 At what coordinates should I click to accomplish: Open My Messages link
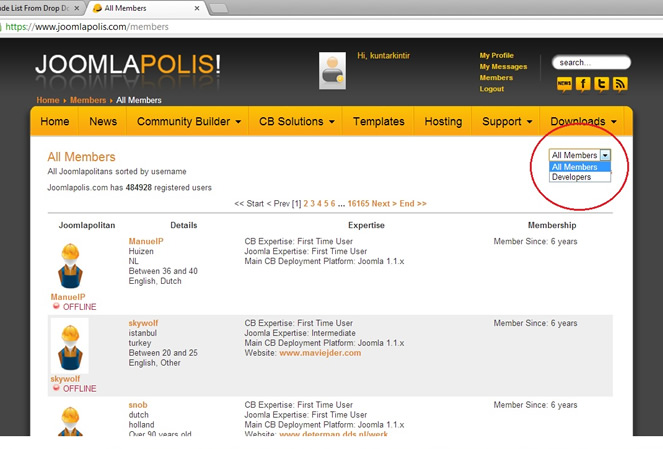pyautogui.click(x=503, y=66)
